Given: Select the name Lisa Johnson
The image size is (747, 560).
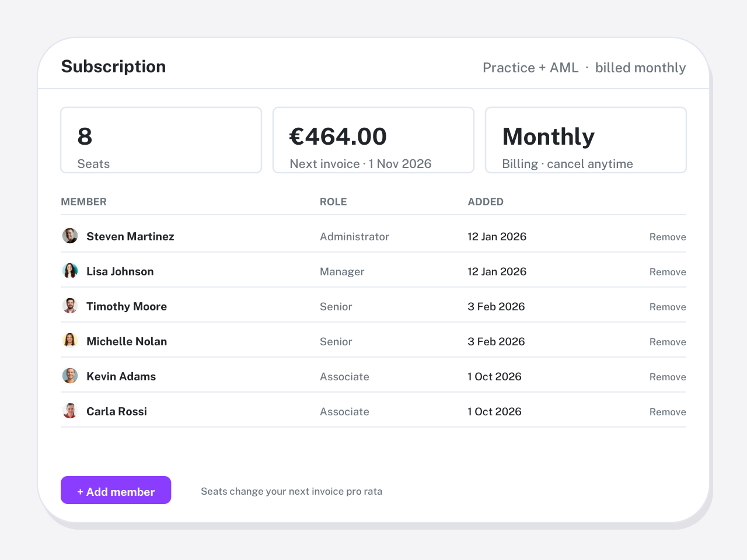Looking at the screenshot, I should point(120,271).
